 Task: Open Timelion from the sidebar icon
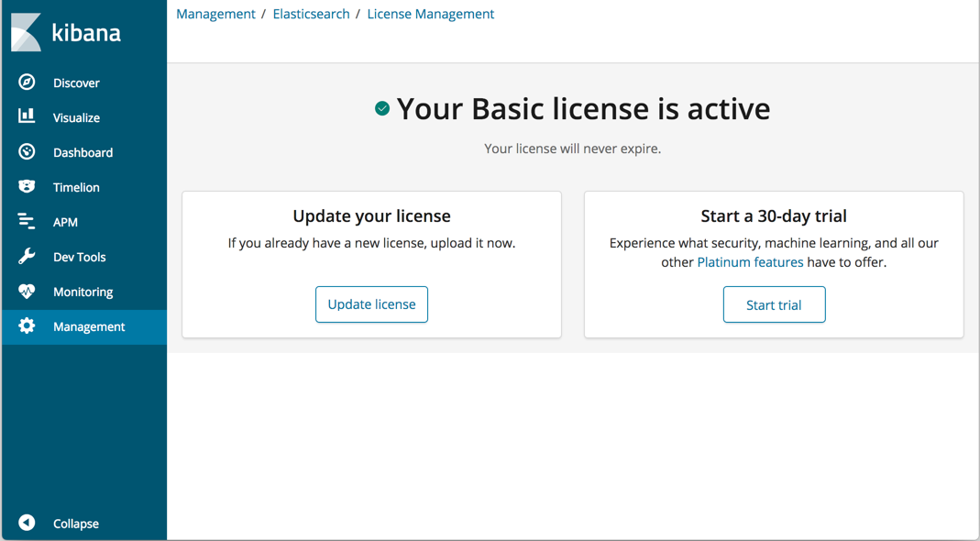(27, 187)
